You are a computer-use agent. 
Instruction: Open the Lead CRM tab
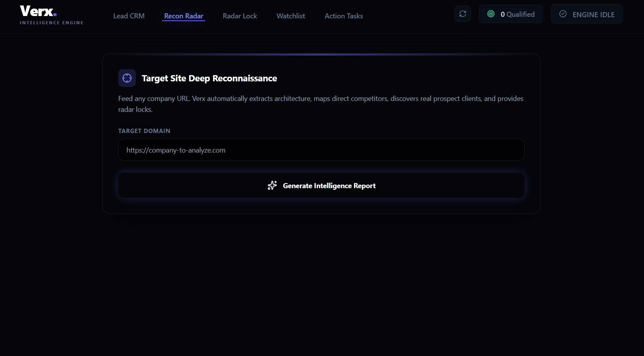129,16
